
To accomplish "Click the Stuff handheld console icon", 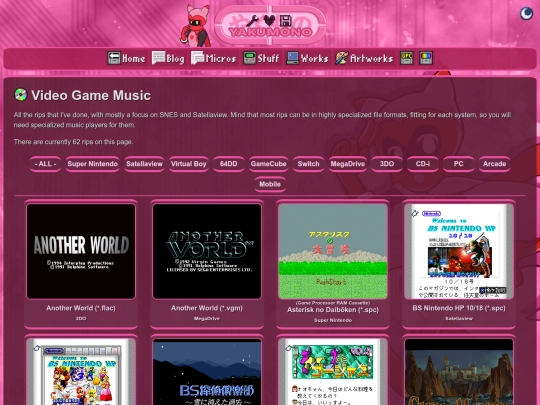I will coord(249,58).
